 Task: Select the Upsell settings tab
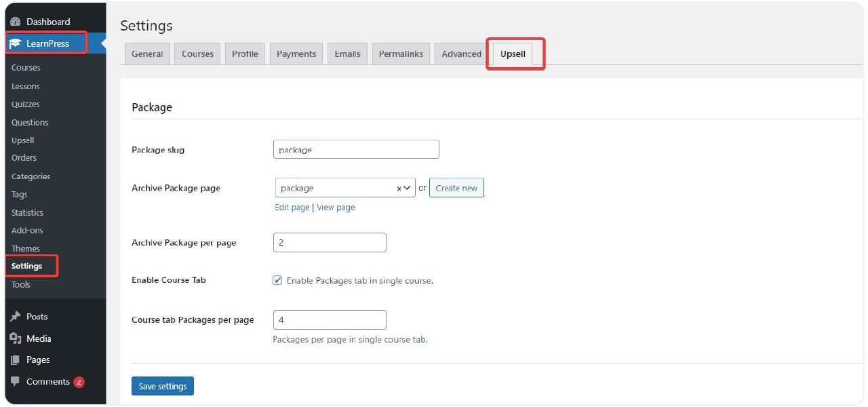coord(513,54)
